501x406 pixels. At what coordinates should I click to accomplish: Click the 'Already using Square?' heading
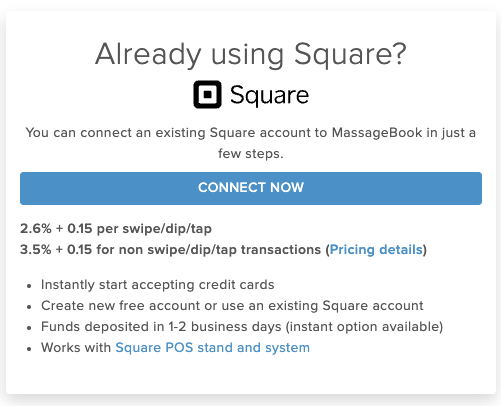[x=251, y=54]
